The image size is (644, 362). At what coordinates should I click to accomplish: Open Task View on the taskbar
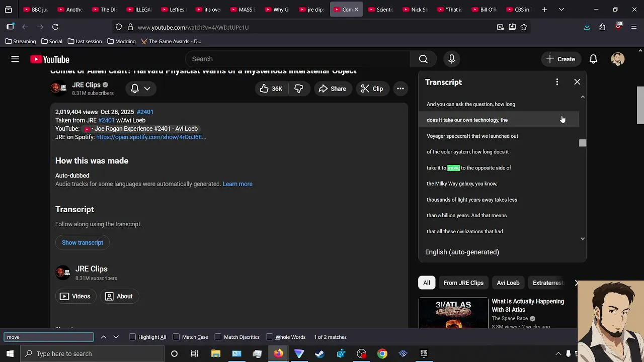(x=195, y=353)
